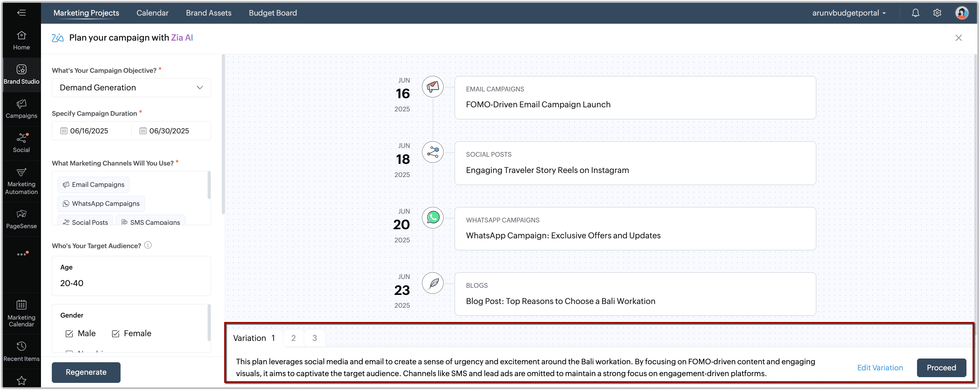
Task: Open Marketing Automation icon
Action: pos(21,181)
